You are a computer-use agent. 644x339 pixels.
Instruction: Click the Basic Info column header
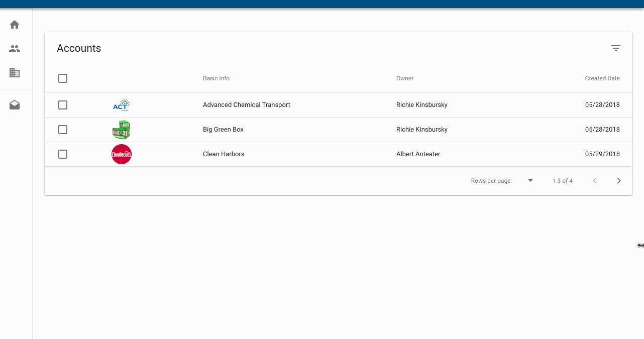point(216,78)
